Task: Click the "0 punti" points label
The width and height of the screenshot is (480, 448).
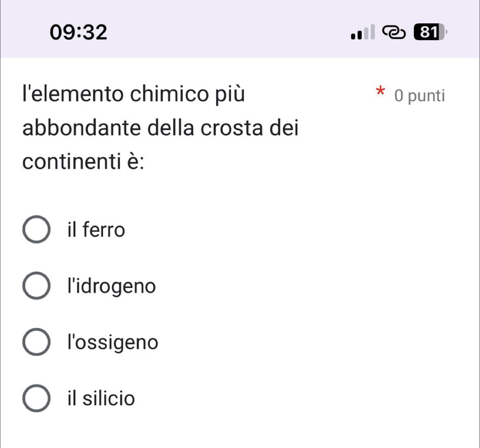Action: (420, 96)
